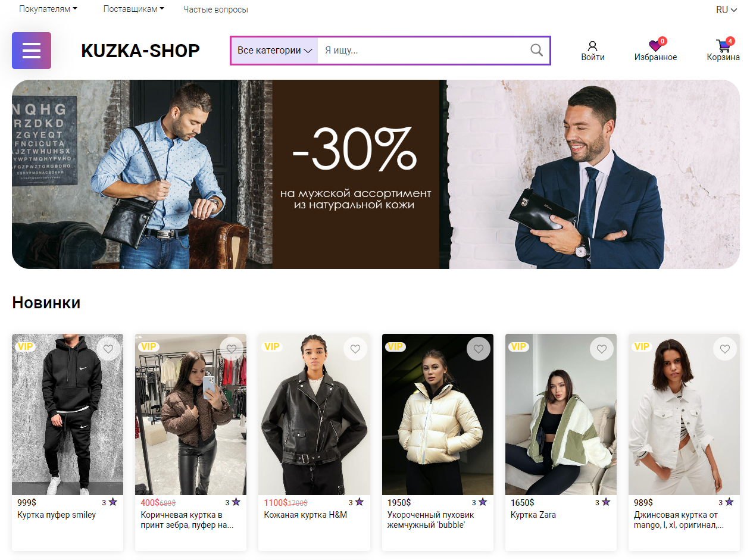Toggle favorite heart on жемчужный пуховик card
750x560 pixels.
click(x=479, y=349)
